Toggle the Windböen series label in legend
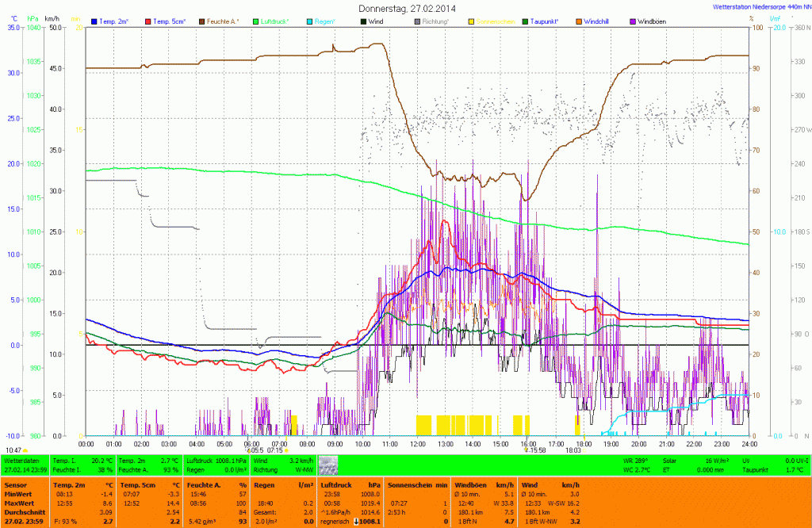This screenshot has height=528, width=812. point(653,21)
